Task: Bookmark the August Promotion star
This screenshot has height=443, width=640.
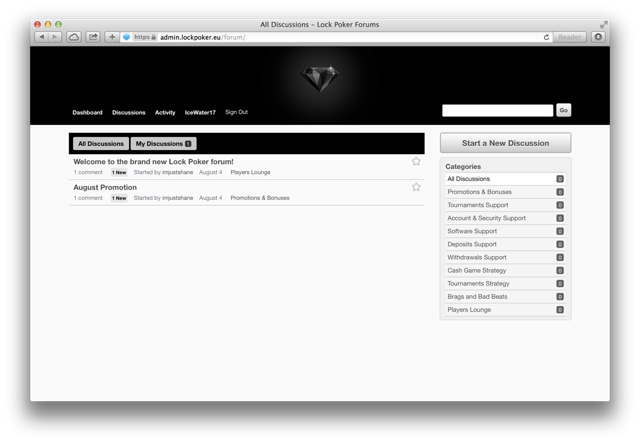Action: pos(416,187)
